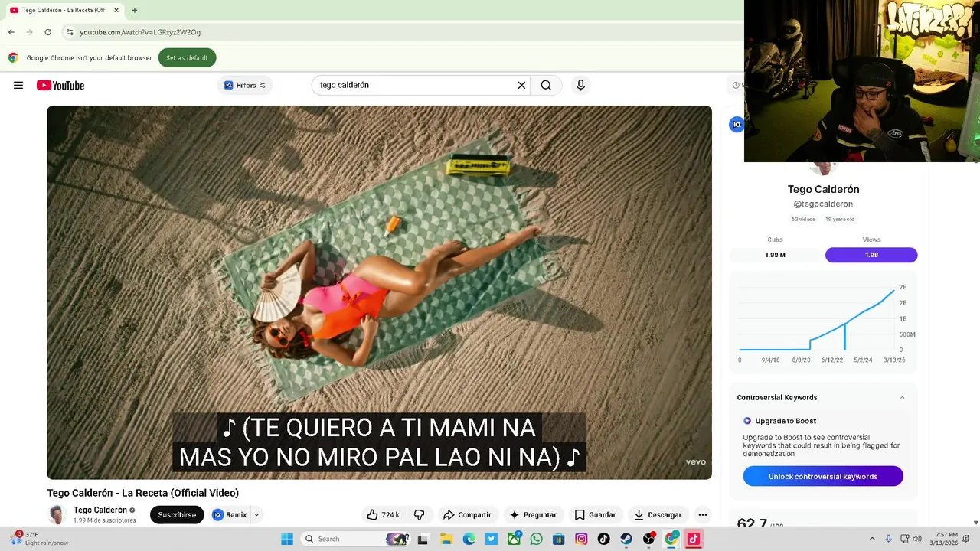Open Microsoft Edge from taskbar

pyautogui.click(x=469, y=539)
